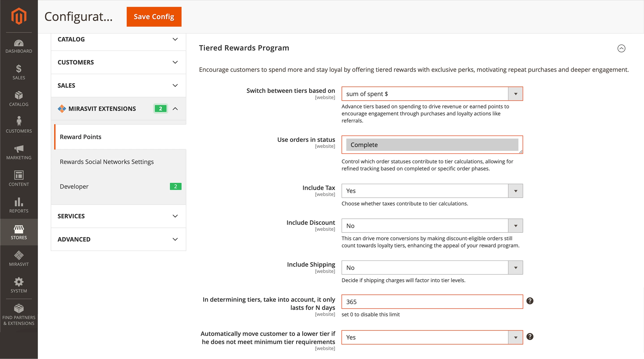Open the help tooltip beside the 365 field
This screenshot has width=644, height=359.
(x=530, y=301)
